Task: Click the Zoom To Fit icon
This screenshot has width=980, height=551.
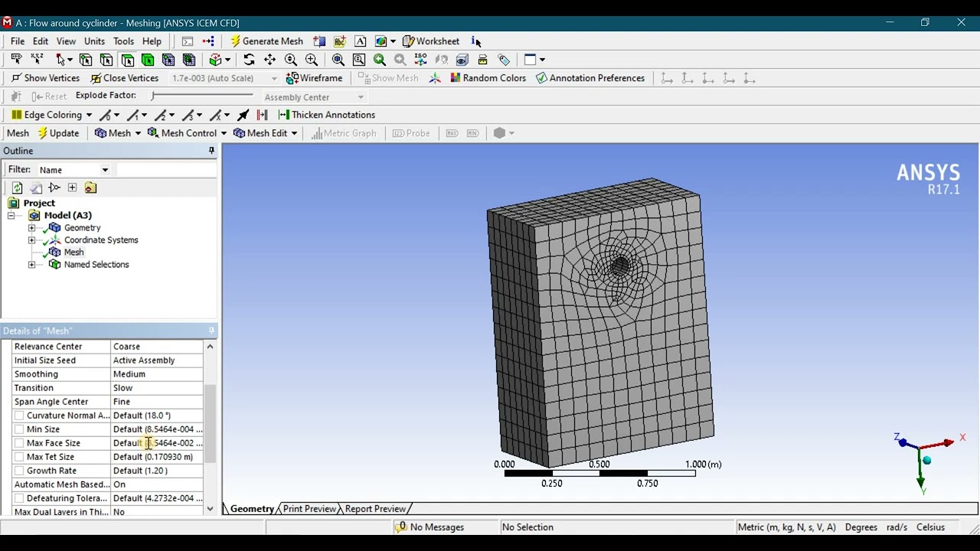Action: (x=338, y=60)
